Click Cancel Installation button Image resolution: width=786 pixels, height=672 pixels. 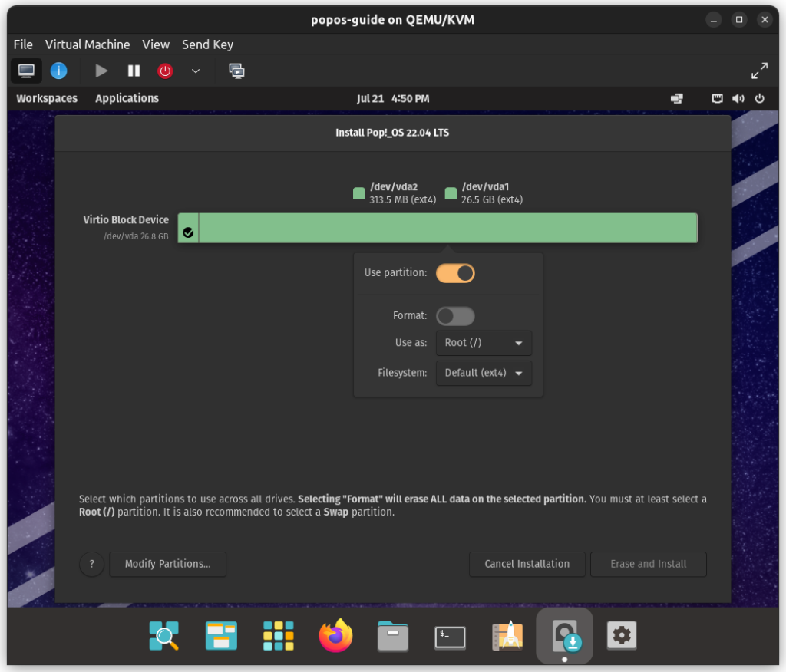pos(527,565)
